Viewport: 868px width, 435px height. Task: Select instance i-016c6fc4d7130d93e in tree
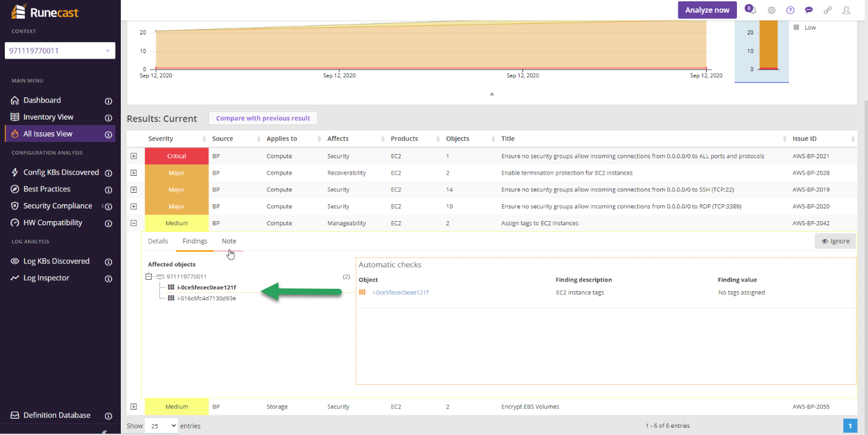click(207, 298)
